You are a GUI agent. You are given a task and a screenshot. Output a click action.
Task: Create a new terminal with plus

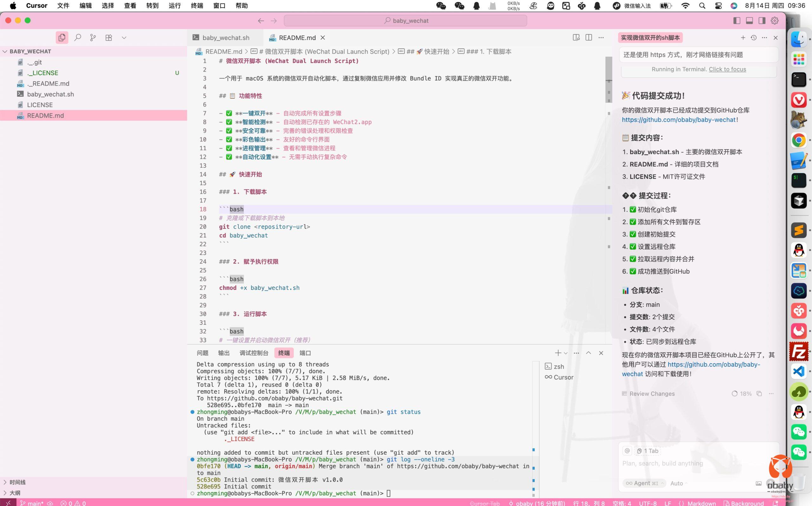558,353
